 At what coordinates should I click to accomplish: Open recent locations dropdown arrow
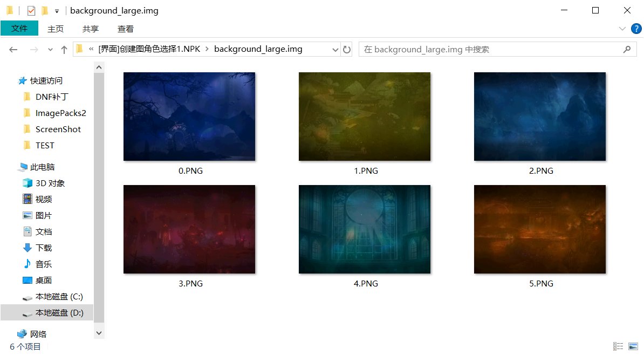click(x=50, y=50)
